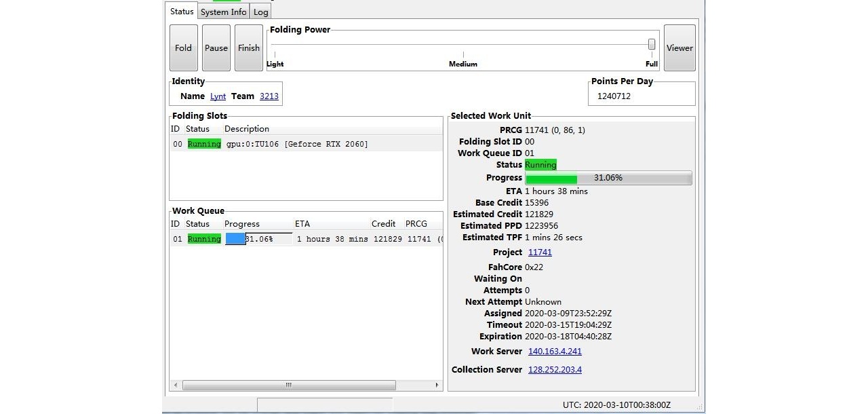Click the work queue credit 121829 cell

click(388, 239)
